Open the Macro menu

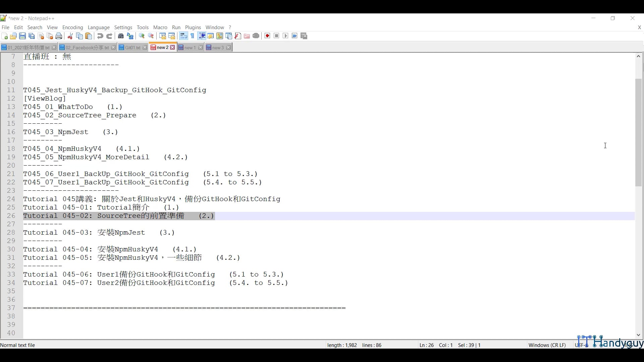coord(160,27)
